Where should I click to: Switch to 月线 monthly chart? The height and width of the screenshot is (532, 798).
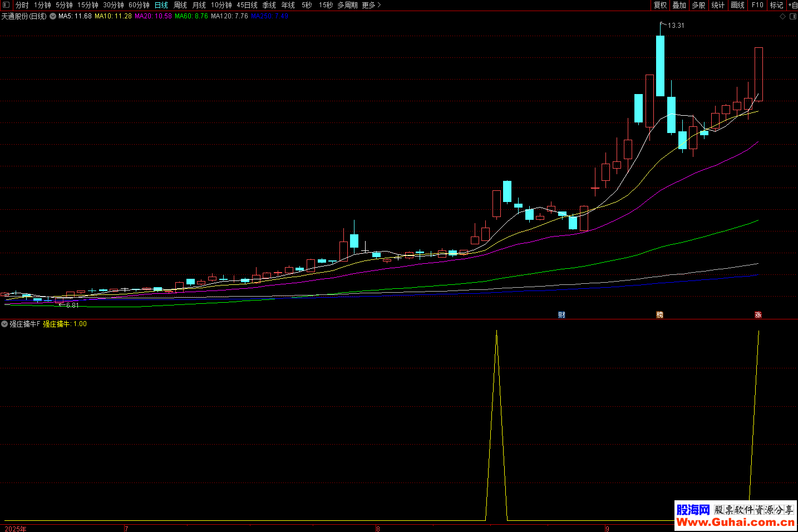[199, 5]
